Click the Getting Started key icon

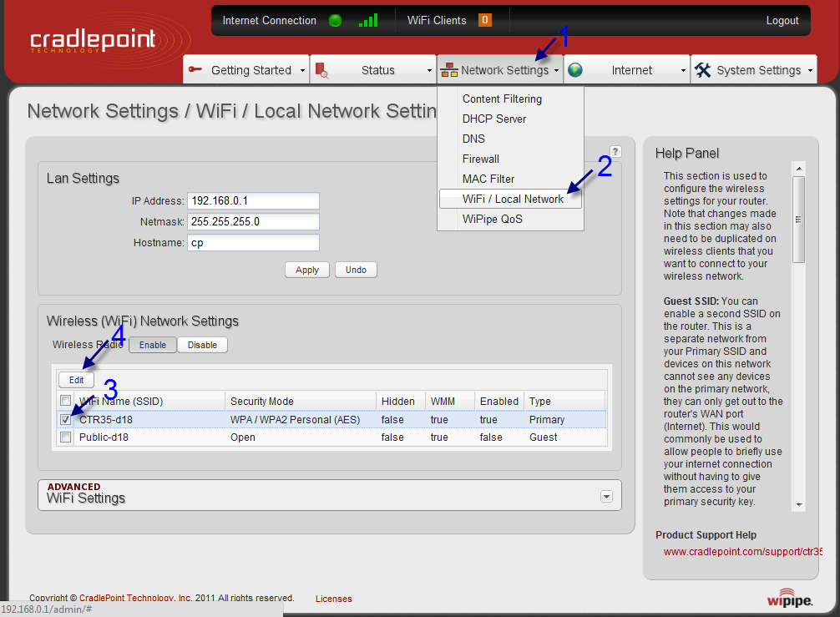195,69
